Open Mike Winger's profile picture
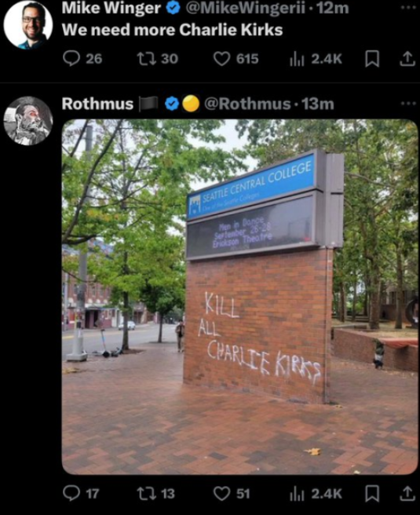The width and height of the screenshot is (420, 515). coord(28,25)
